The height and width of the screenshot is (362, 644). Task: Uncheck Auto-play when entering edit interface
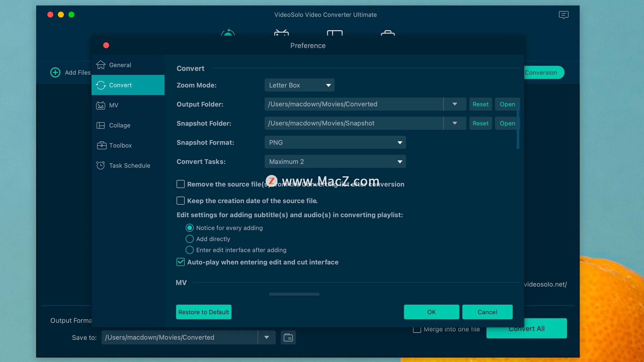point(180,262)
